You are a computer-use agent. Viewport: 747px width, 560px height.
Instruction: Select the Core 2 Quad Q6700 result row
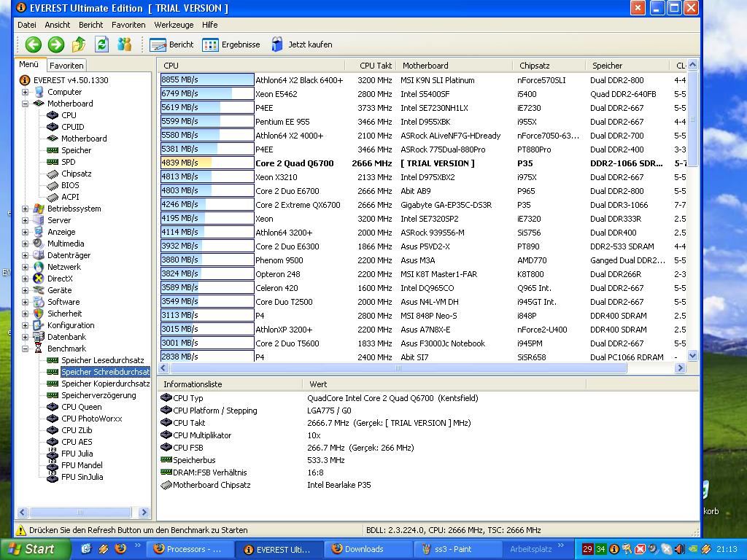[423, 163]
